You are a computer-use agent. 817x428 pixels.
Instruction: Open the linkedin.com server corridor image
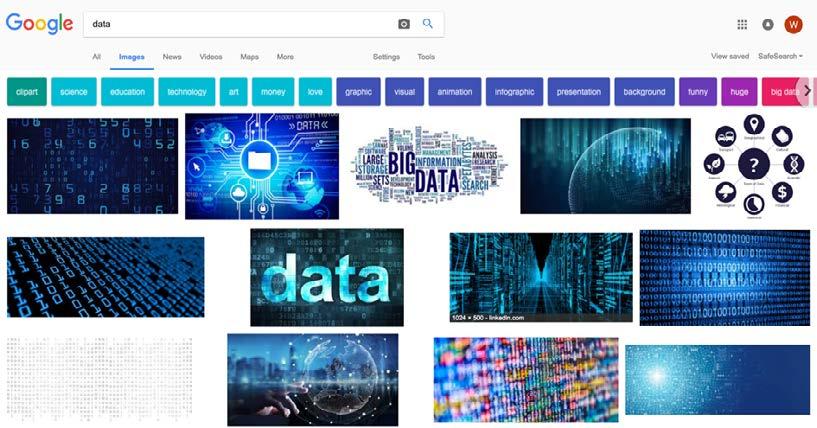click(541, 277)
